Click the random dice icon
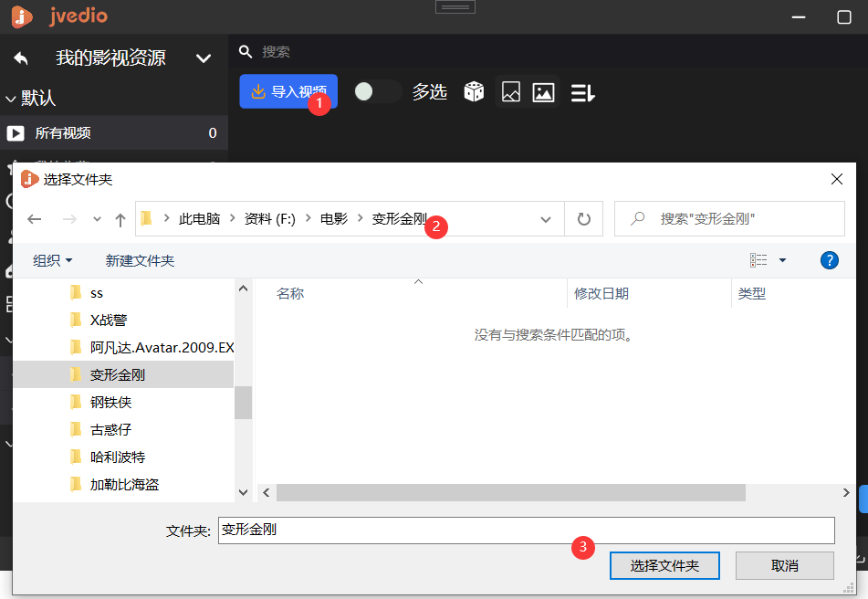The image size is (868, 599). point(474,92)
